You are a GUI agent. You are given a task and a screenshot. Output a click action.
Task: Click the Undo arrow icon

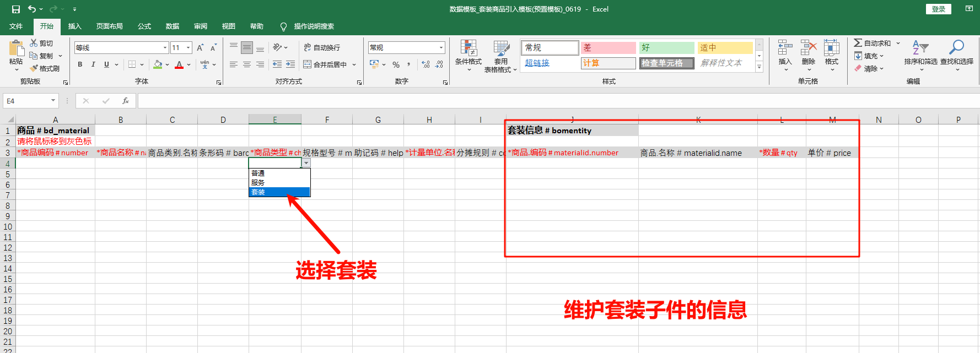pyautogui.click(x=32, y=9)
